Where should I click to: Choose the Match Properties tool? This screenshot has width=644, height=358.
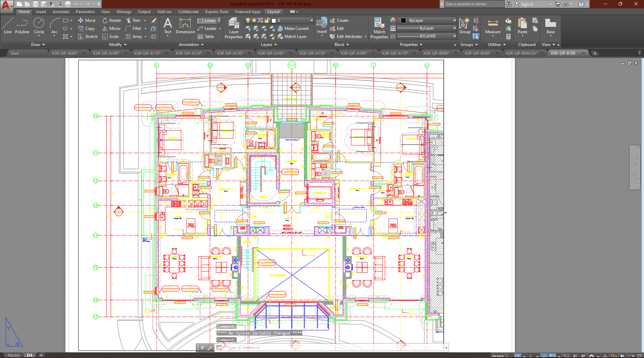point(379,29)
